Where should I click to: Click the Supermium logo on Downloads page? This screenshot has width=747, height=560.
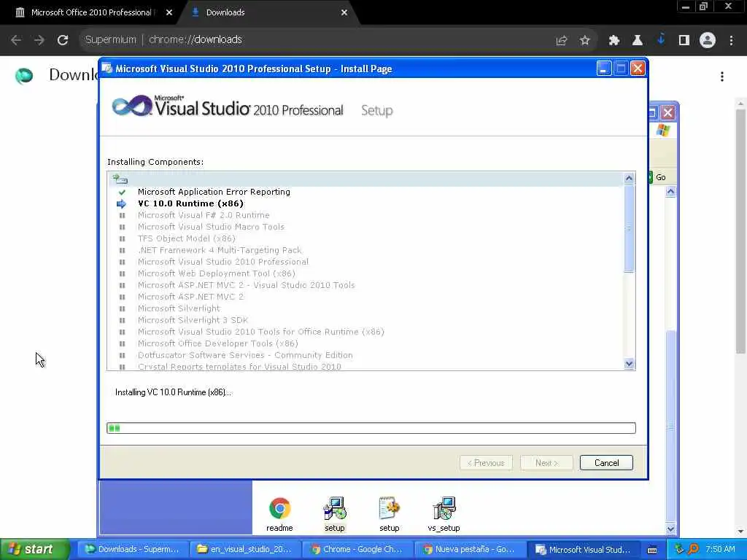coord(24,75)
